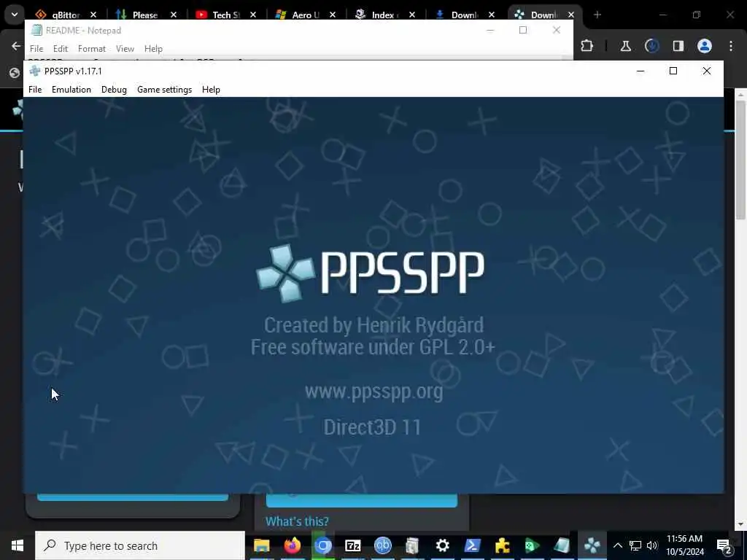747x560 pixels.
Task: Open the PPSSPP Help menu
Action: 211,90
